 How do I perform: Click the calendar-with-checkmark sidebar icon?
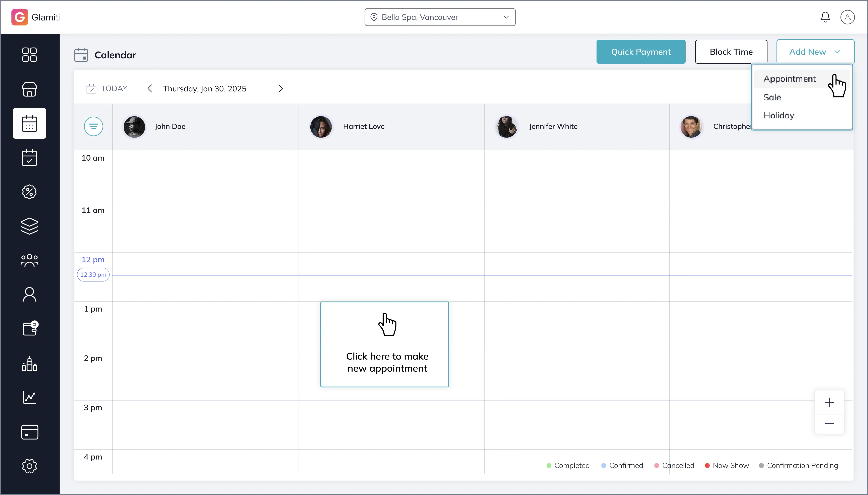pos(29,158)
